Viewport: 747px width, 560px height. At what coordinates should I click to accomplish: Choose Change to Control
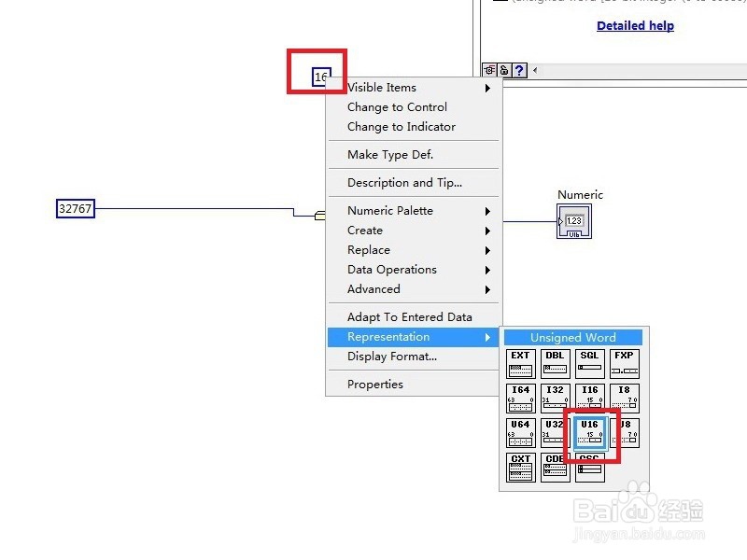414,107
